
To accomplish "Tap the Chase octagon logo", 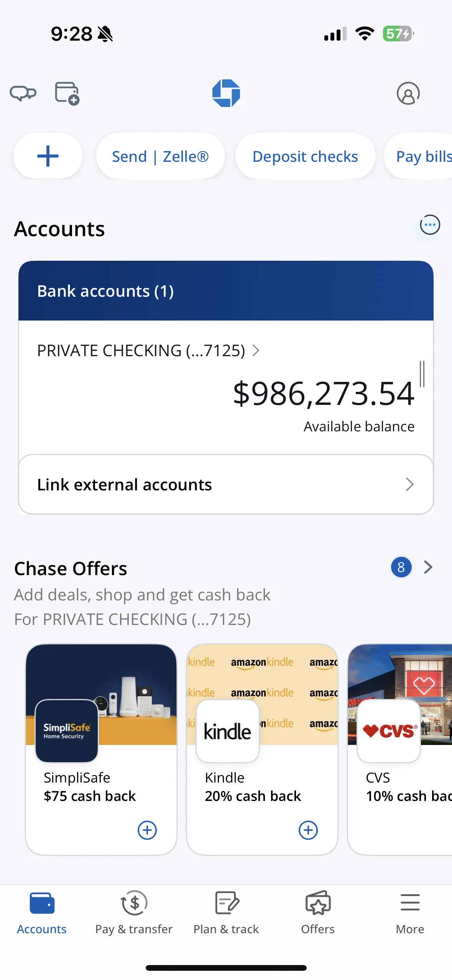I will [226, 93].
